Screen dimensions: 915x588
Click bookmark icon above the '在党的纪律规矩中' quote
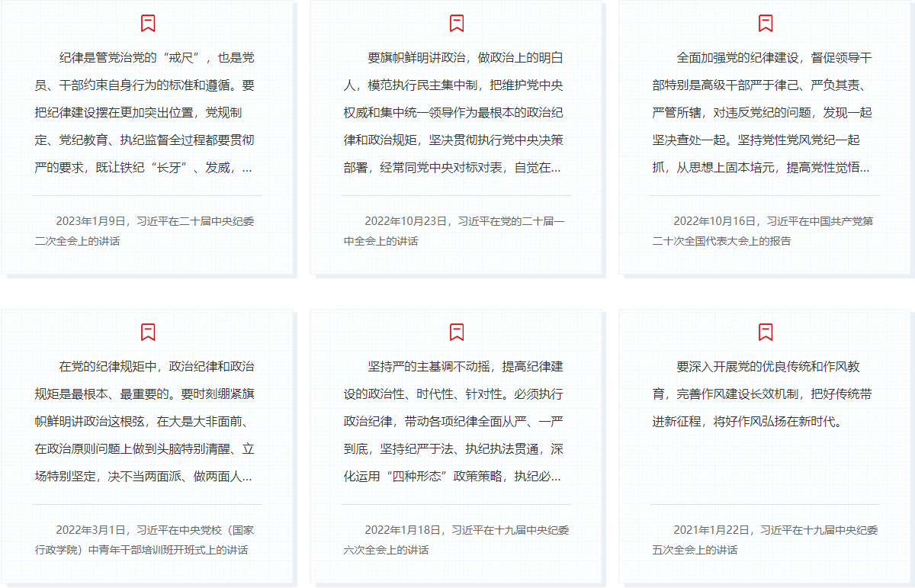148,332
